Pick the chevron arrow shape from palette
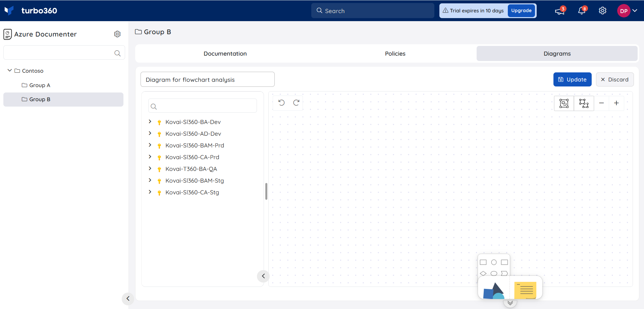This screenshot has height=309, width=644. [504, 273]
